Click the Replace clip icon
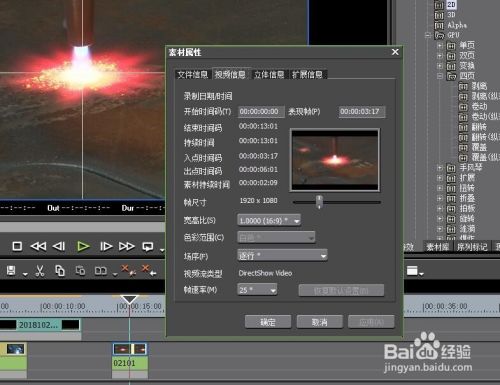 click(101, 271)
